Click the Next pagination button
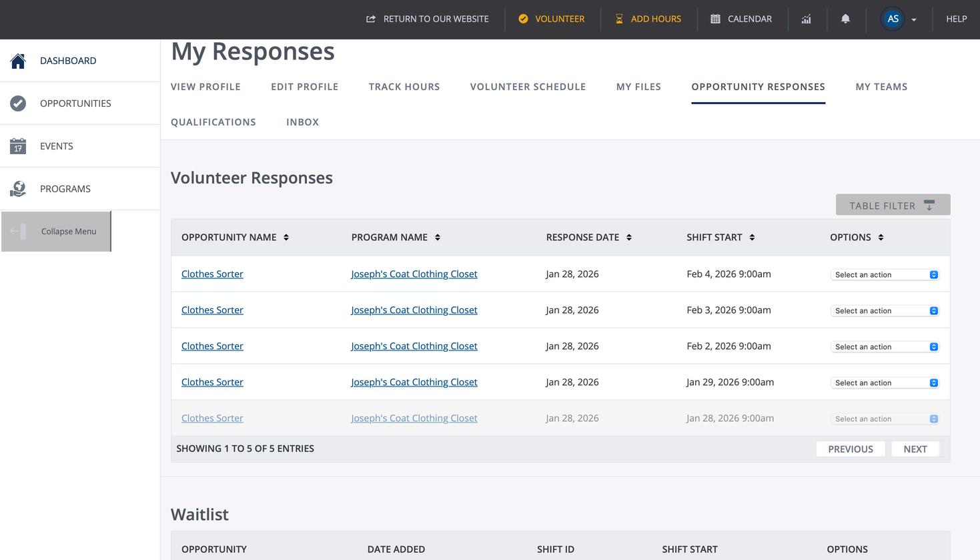Screen dimensions: 980x560 coord(915,449)
